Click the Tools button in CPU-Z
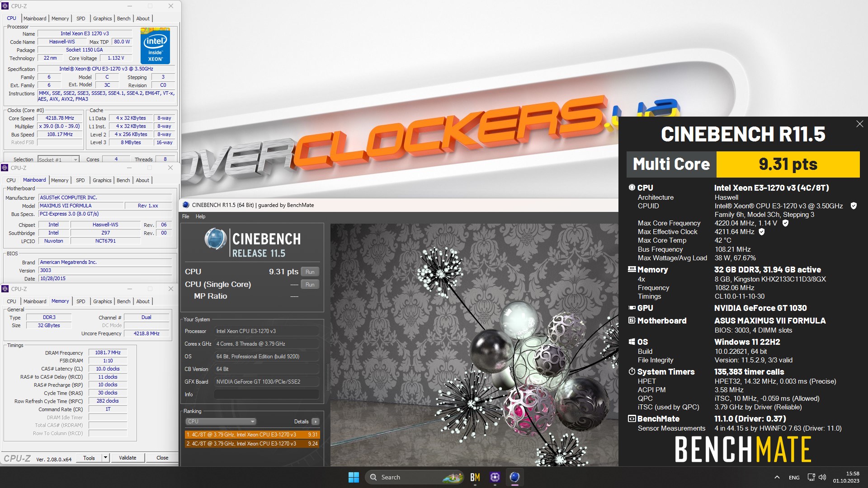 (89, 458)
